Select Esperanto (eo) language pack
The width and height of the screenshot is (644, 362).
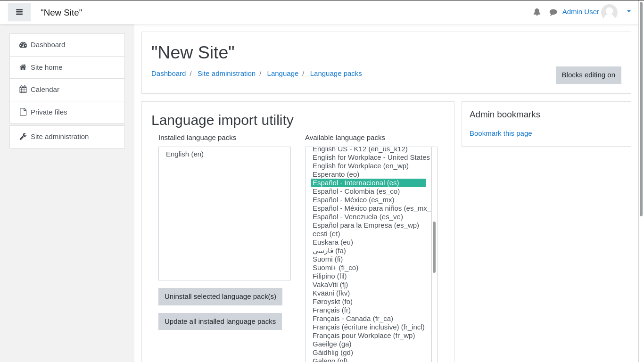coord(368,174)
